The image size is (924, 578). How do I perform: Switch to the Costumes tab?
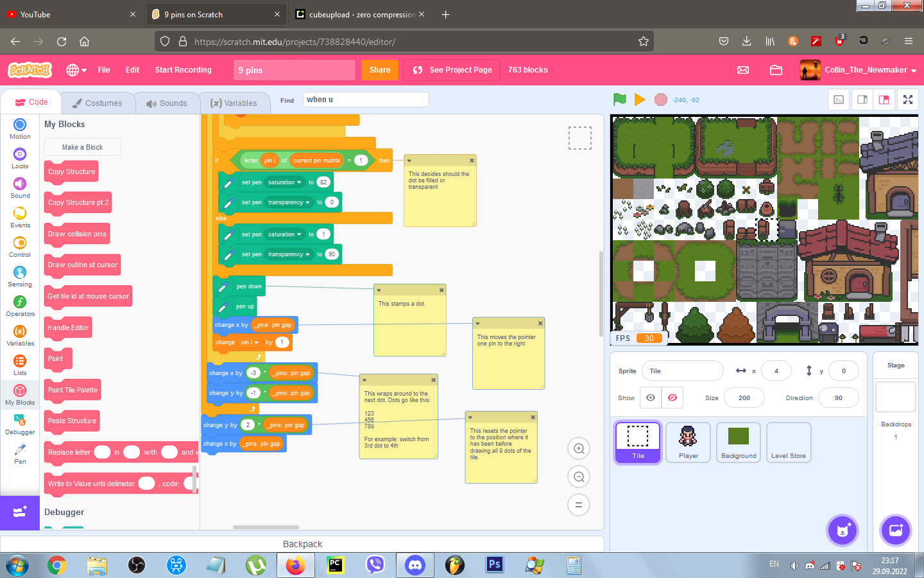98,103
